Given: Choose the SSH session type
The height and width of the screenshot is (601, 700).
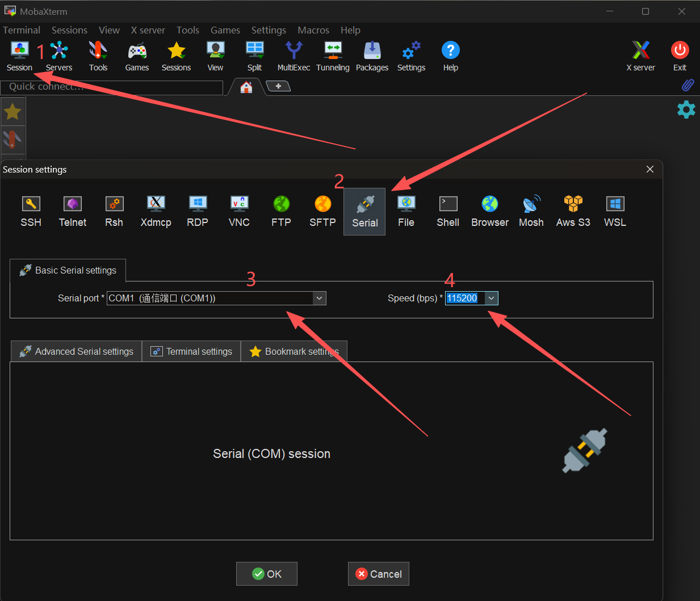Looking at the screenshot, I should (31, 211).
